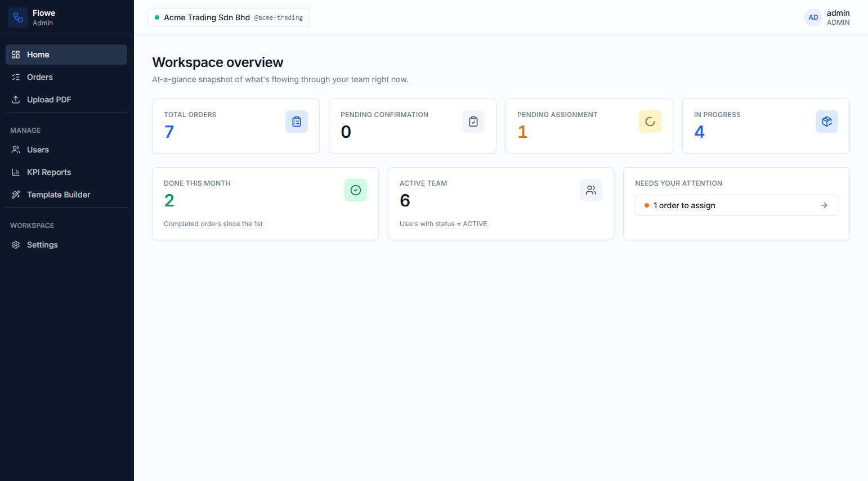
Task: Click the In Progress package icon
Action: 827,122
